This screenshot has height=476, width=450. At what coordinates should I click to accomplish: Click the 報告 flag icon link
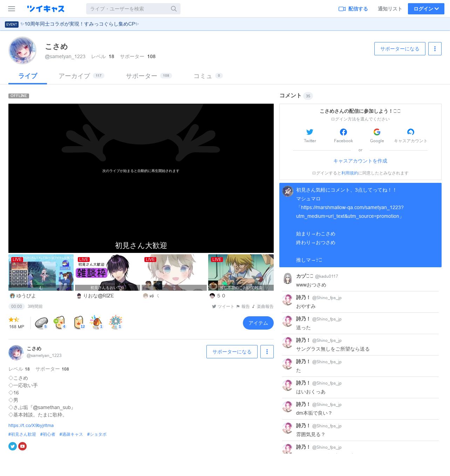point(243,306)
